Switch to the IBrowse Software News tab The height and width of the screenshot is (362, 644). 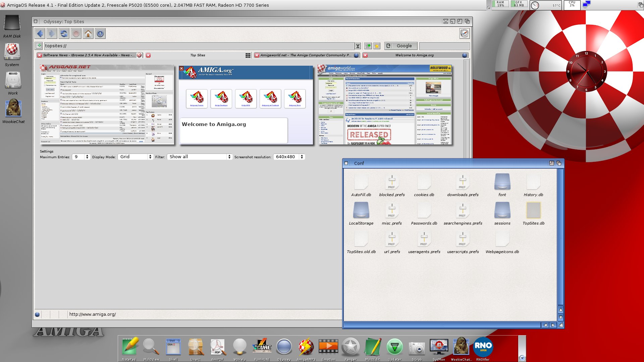point(89,55)
